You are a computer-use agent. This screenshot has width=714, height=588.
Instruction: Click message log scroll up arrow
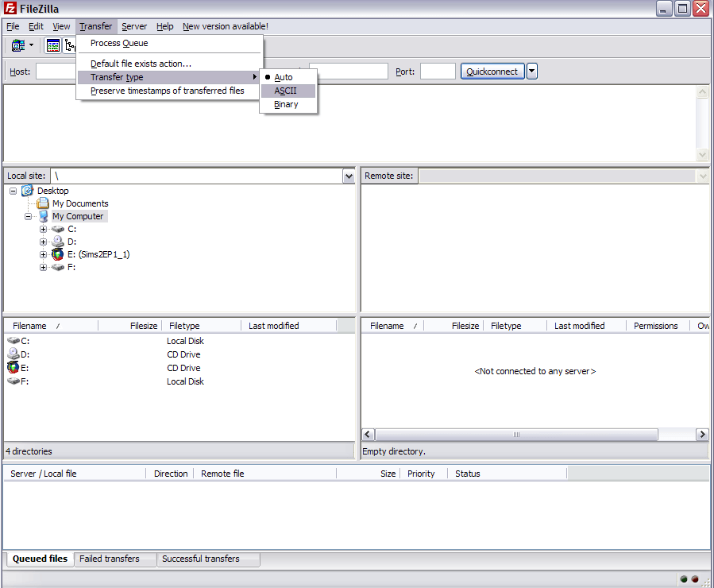pyautogui.click(x=702, y=92)
